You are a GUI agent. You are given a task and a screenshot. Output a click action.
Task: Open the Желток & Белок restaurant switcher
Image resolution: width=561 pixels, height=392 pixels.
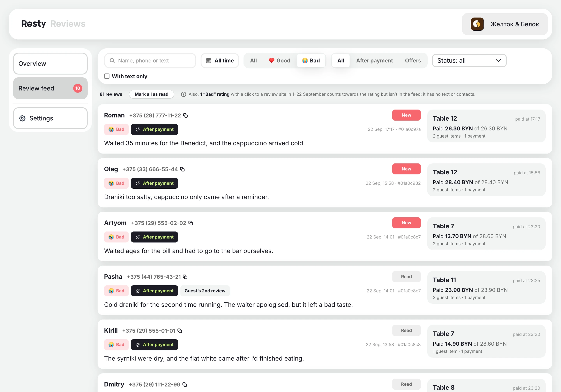tap(505, 24)
